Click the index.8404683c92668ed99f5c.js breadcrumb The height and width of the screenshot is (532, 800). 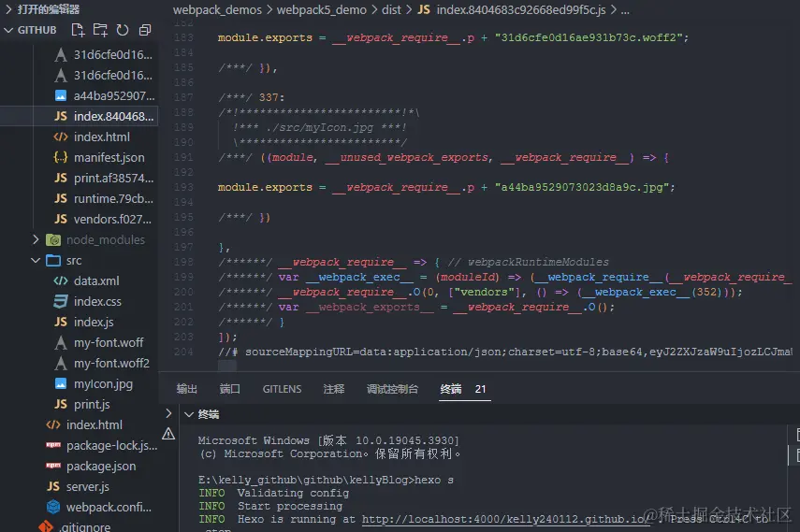[521, 9]
